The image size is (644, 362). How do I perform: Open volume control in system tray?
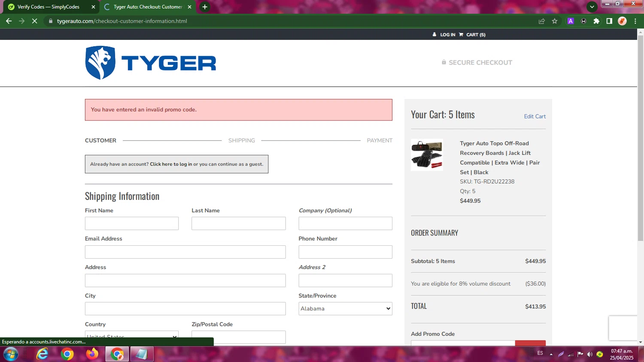[x=590, y=354]
